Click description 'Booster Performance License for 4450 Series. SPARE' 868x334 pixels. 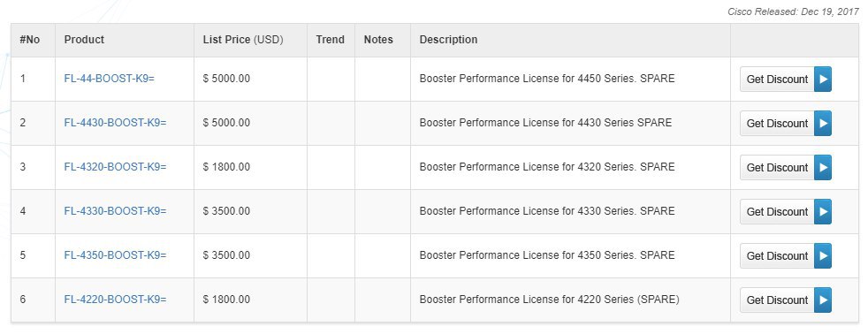click(547, 79)
